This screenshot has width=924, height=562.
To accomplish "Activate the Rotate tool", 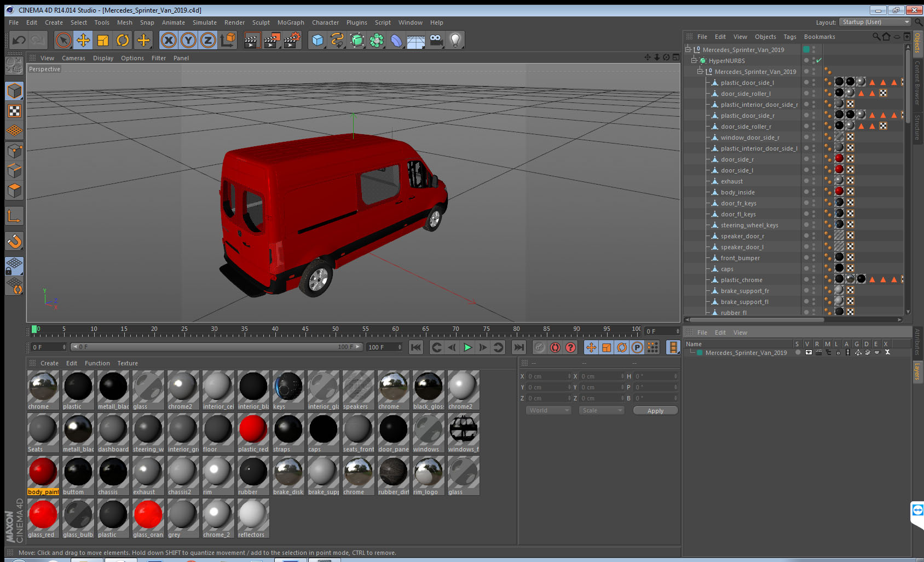I will point(123,40).
